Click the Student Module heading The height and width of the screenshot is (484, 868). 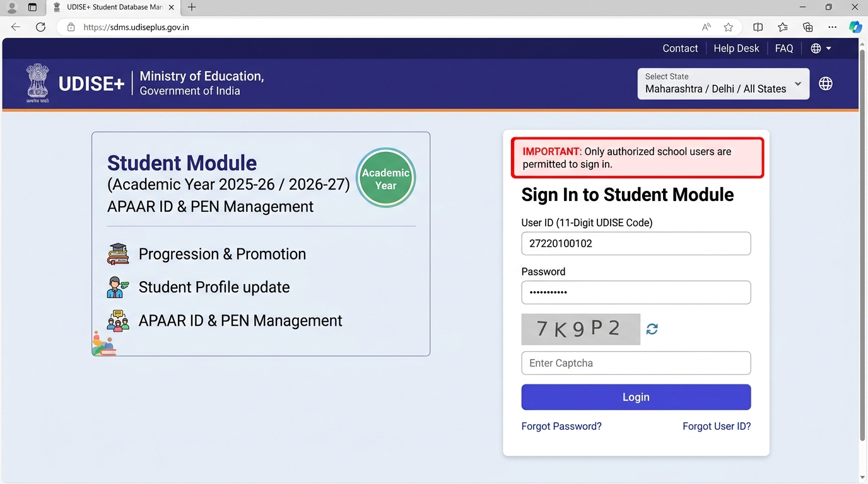tap(182, 163)
